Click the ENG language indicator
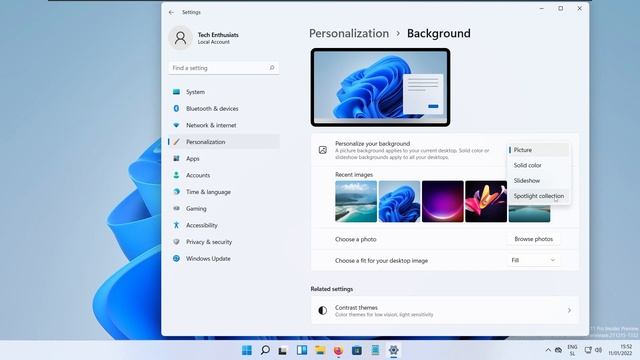Screen dimensions: 640x360 (572, 350)
